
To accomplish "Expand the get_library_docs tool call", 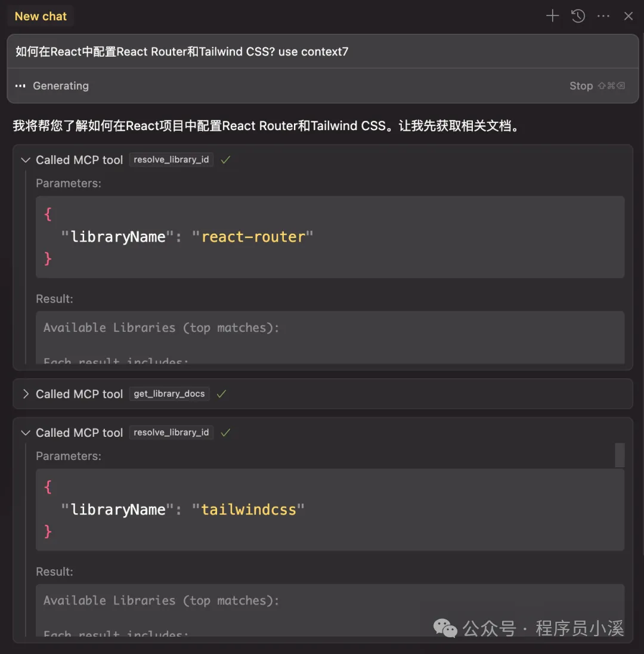I will pos(24,394).
